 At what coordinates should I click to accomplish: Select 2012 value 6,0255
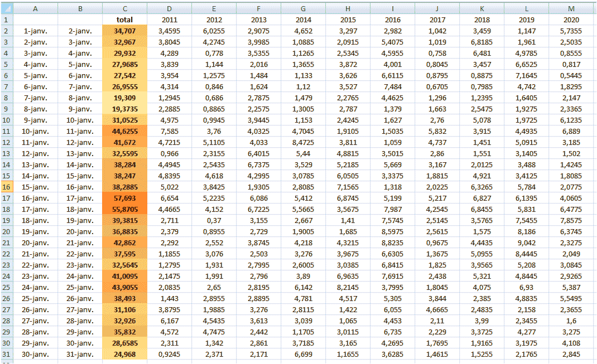pos(214,31)
